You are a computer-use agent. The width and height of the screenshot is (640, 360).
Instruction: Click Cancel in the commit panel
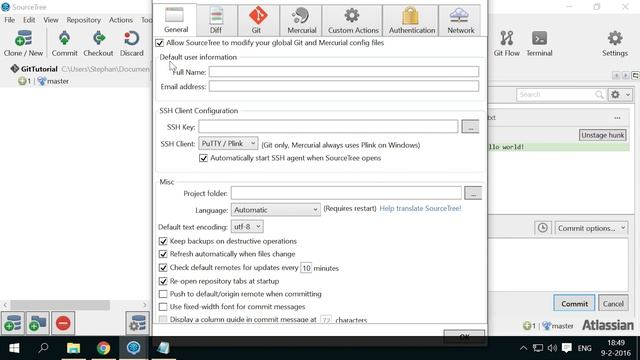point(613,303)
